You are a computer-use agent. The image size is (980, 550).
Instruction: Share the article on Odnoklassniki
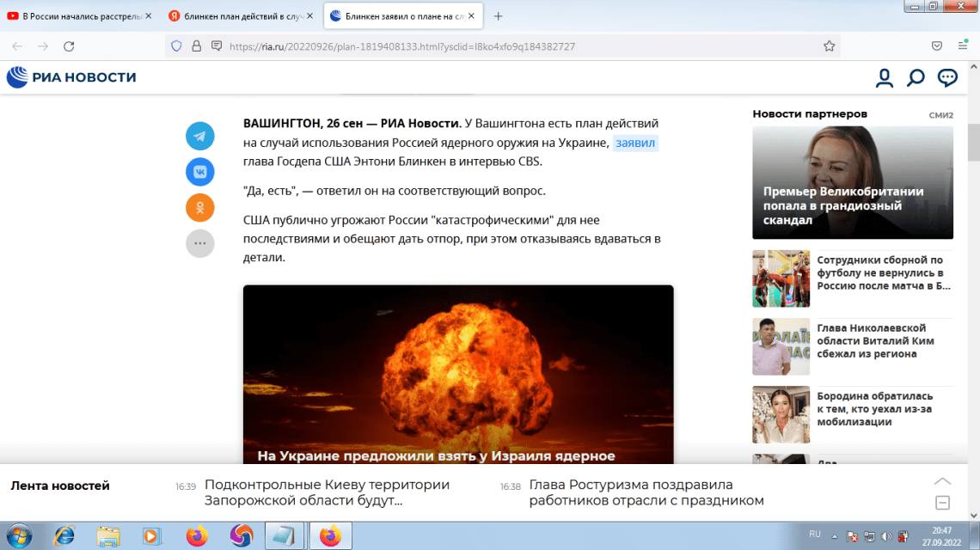[x=199, y=207]
